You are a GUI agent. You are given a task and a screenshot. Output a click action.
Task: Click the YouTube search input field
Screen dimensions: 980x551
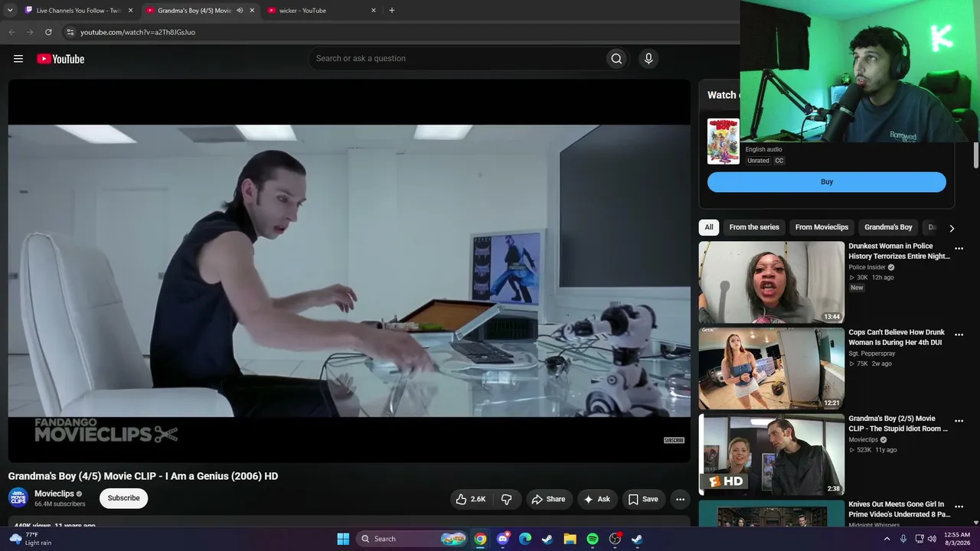(456, 59)
